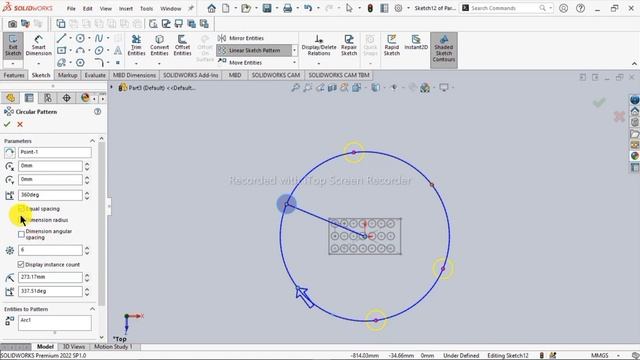Screen dimensions: 640x360
Task: Increase the radius 273.17mm stepper
Action: (87, 275)
